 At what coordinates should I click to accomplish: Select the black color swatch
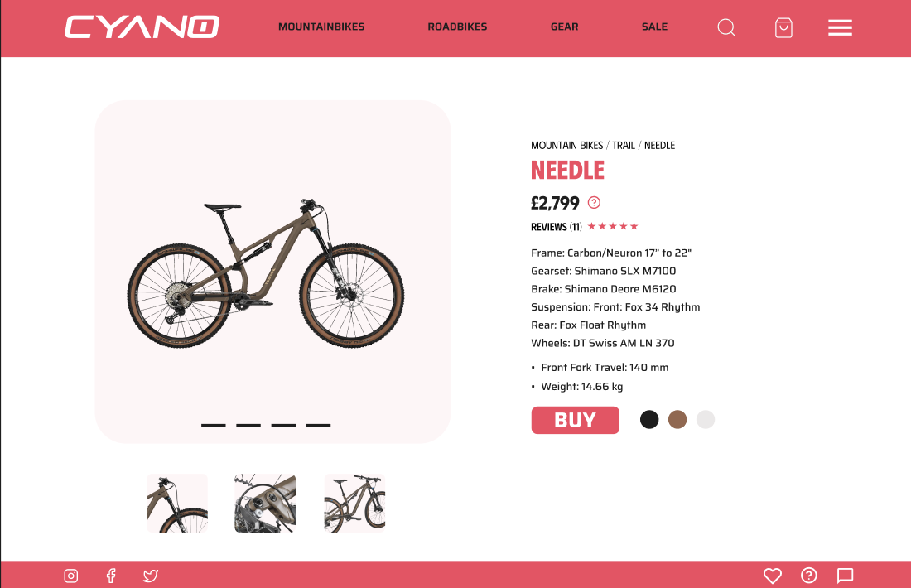(x=649, y=420)
